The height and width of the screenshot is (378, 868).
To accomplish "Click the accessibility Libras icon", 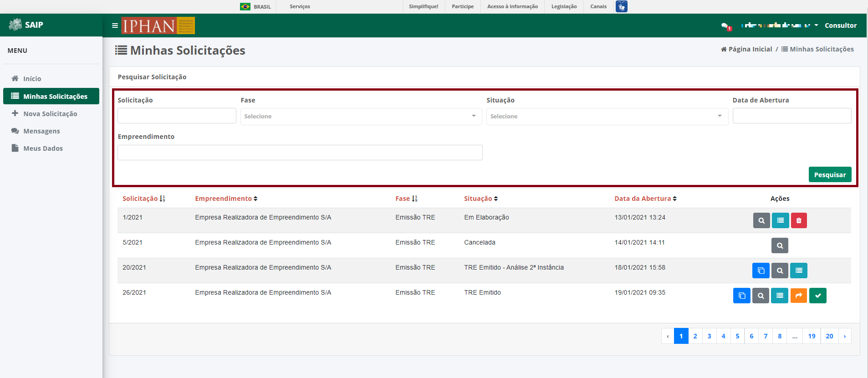I will tap(621, 6).
